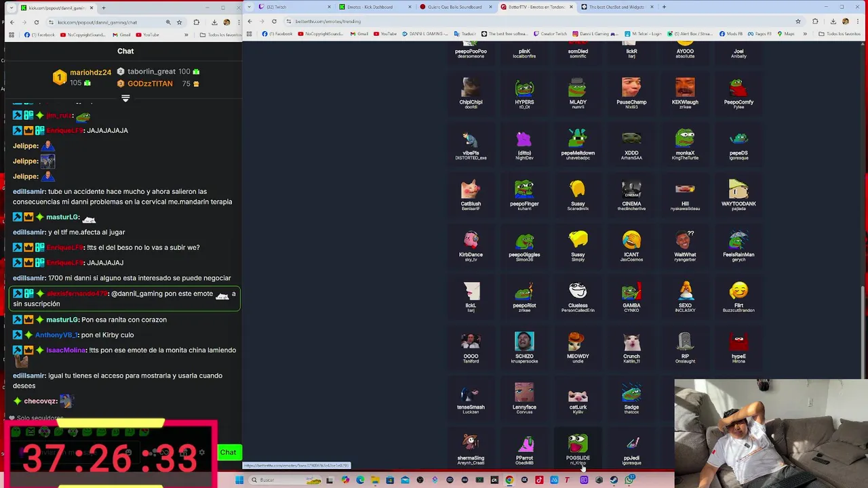The image size is (868, 488).
Task: Open the MLADY emote
Action: pos(578,94)
